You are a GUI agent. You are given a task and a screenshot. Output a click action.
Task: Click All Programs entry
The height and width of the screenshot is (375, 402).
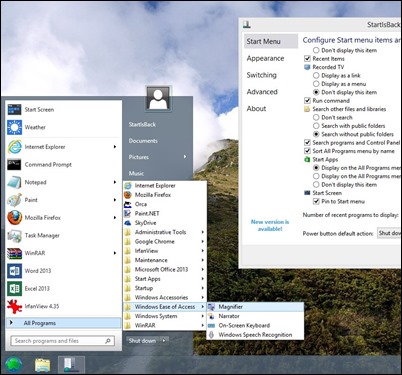tap(63, 323)
